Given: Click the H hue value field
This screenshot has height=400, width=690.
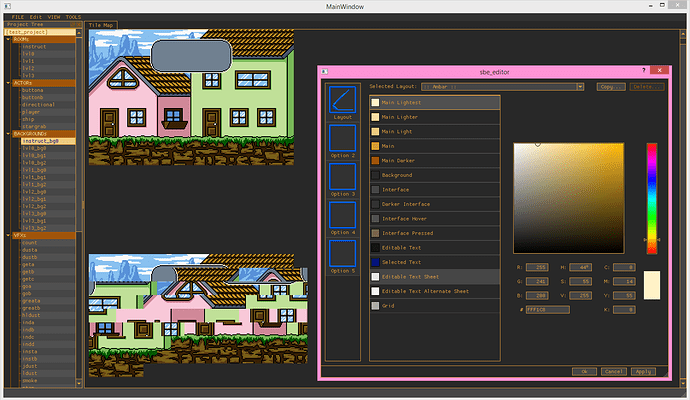Looking at the screenshot, I should [x=580, y=267].
